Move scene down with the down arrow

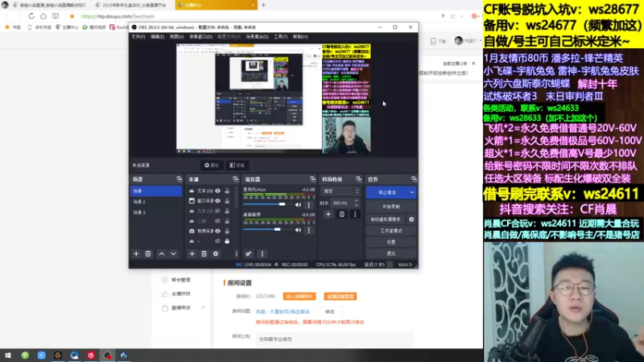point(173,253)
